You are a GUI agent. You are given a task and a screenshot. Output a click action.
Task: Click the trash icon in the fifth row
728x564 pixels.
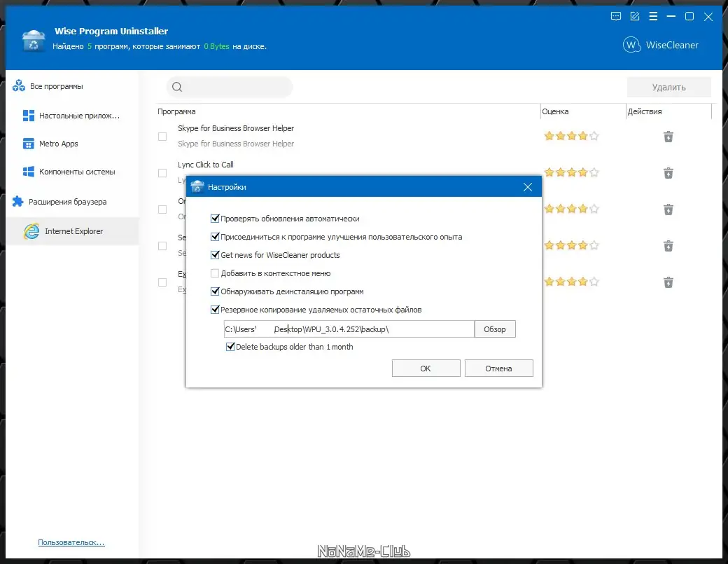[668, 282]
